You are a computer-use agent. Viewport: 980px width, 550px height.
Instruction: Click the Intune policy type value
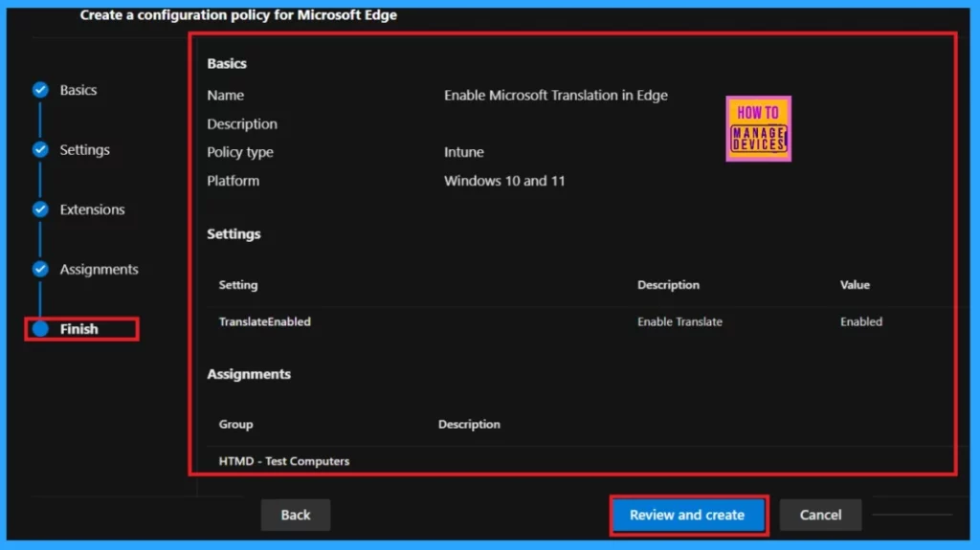click(x=464, y=152)
